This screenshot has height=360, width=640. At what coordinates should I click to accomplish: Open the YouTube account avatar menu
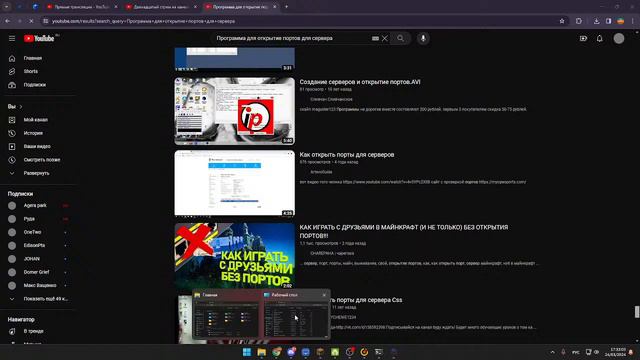[x=619, y=38]
